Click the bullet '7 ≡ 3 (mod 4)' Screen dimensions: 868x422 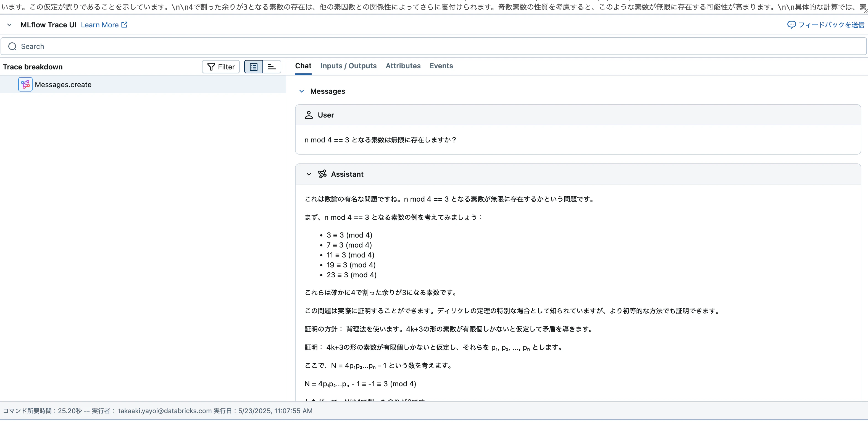coord(349,245)
